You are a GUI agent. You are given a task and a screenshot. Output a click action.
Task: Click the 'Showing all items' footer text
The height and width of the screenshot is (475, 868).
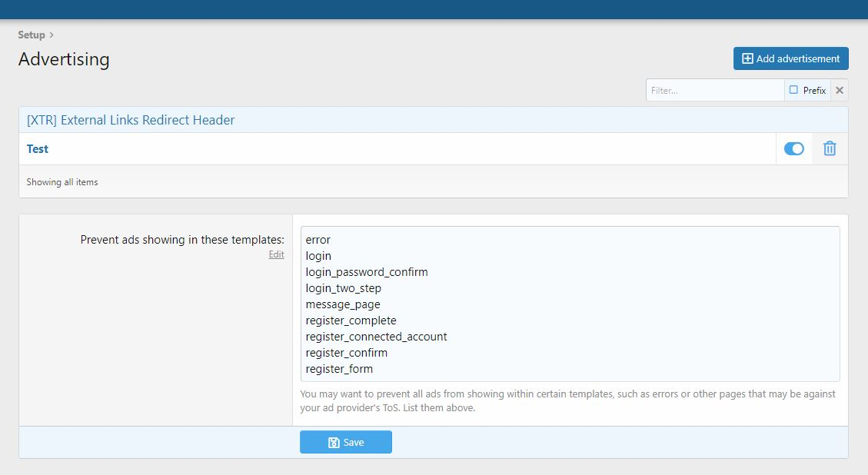coord(62,182)
